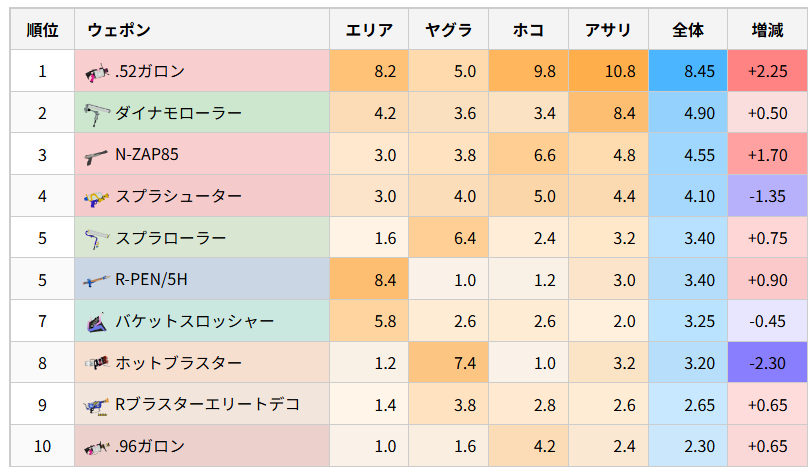Click the R-PEN/5H charger icon

[96, 281]
